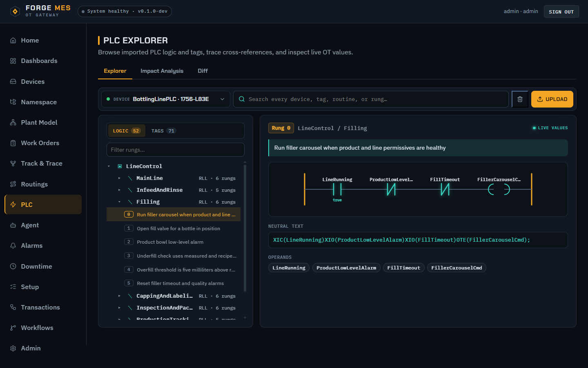The image size is (588, 368).
Task: Open Dashboards in the sidebar
Action: 43,61
